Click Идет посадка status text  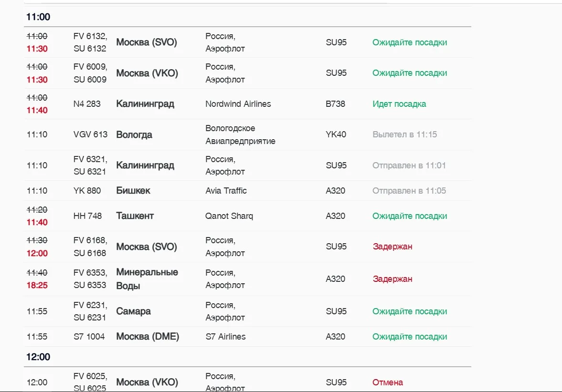point(399,104)
